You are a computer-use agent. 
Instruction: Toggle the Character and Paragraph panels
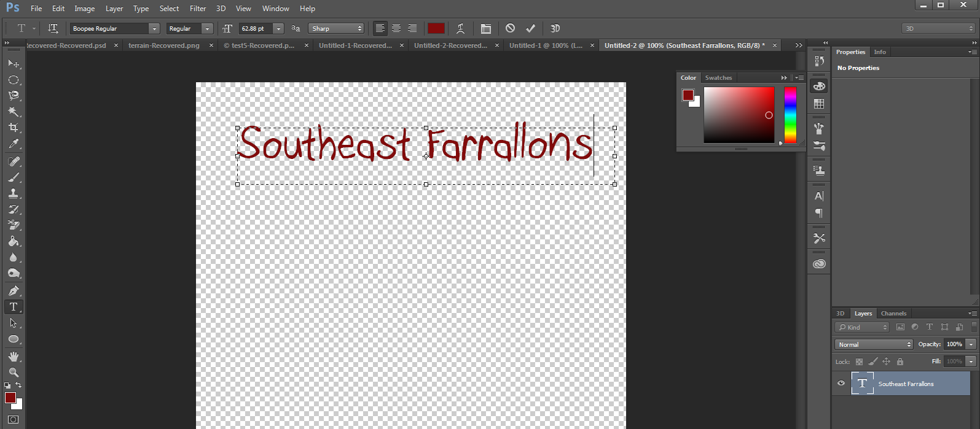point(486,28)
